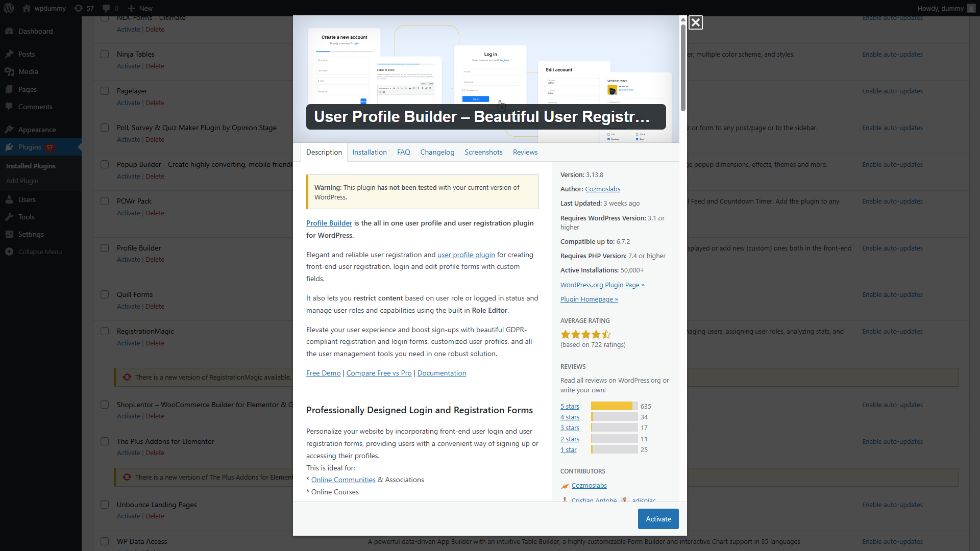Viewport: 980px width, 551px height.
Task: Check the Quill Forms checkbox
Action: coord(105,294)
